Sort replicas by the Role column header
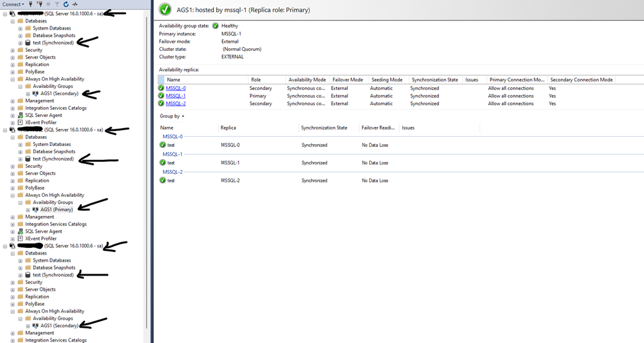Screen dimensions: 644x343 (267, 80)
